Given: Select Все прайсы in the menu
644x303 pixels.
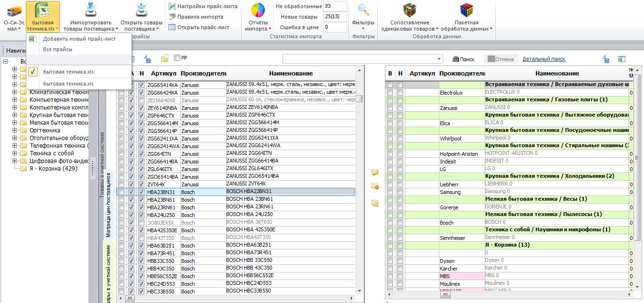Looking at the screenshot, I should point(79,49).
